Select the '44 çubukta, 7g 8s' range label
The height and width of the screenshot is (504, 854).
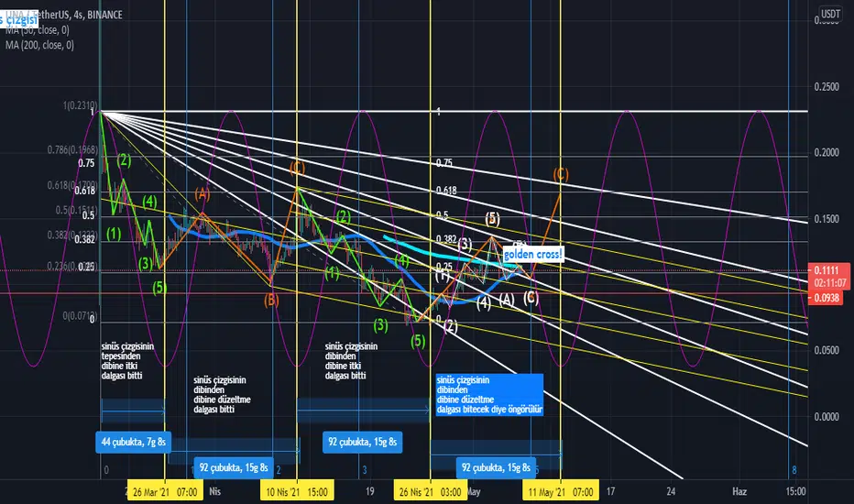(134, 442)
